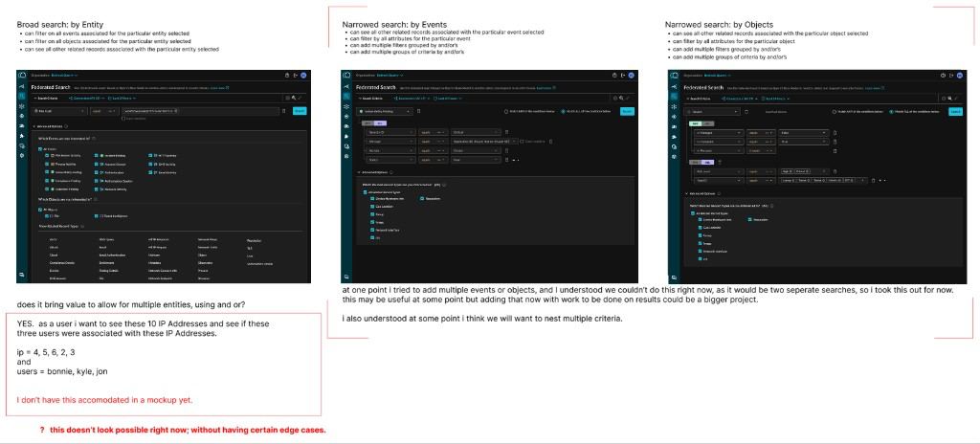Remove the Critical condition row with its trash icon
Image resolution: width=980 pixels, height=444 pixels.
click(507, 132)
